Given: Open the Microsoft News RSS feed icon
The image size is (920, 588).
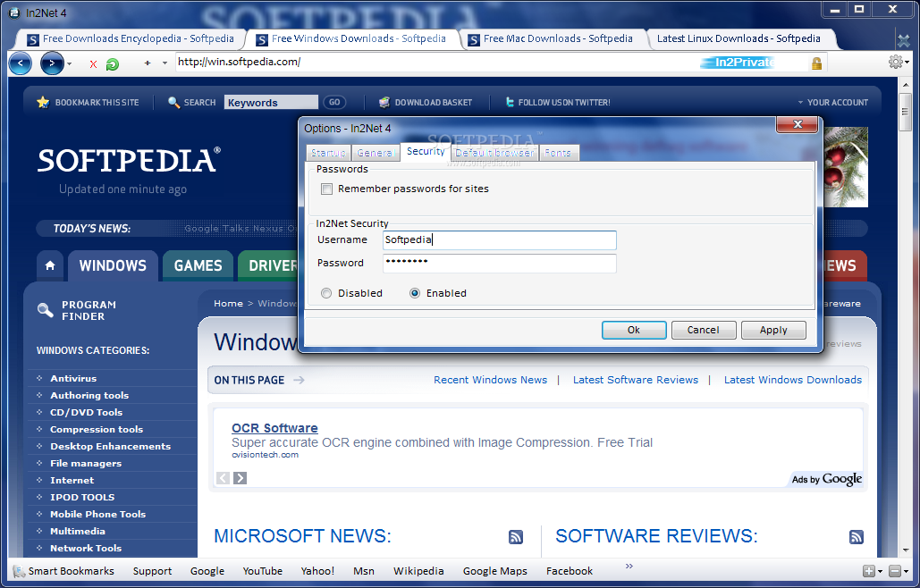Looking at the screenshot, I should (516, 536).
